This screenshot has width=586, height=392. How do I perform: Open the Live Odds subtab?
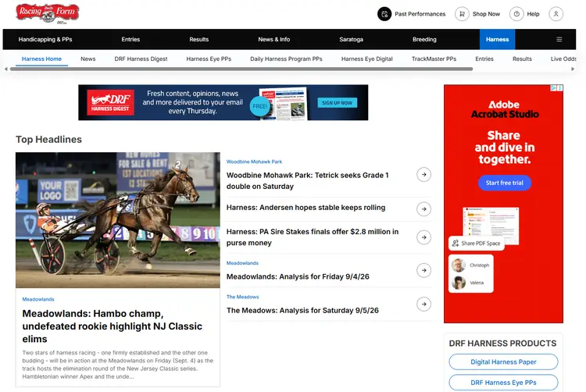(563, 59)
